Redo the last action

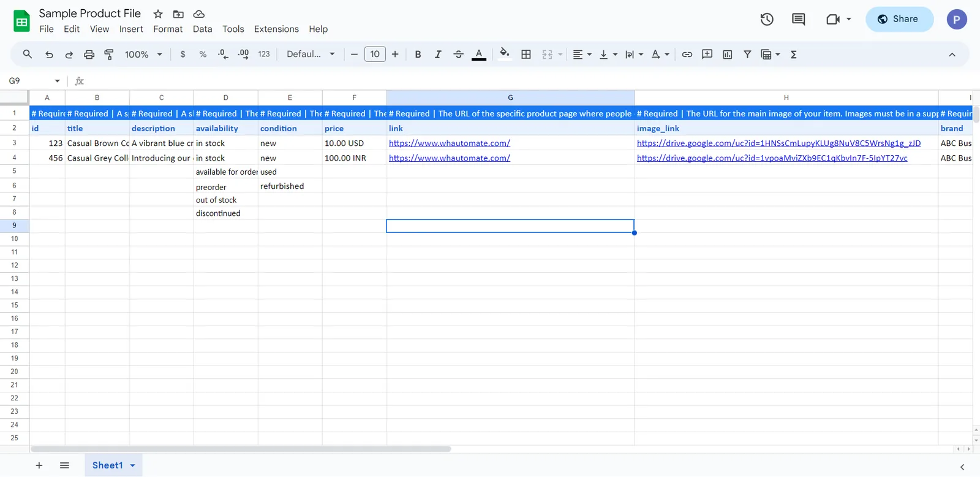click(x=69, y=54)
